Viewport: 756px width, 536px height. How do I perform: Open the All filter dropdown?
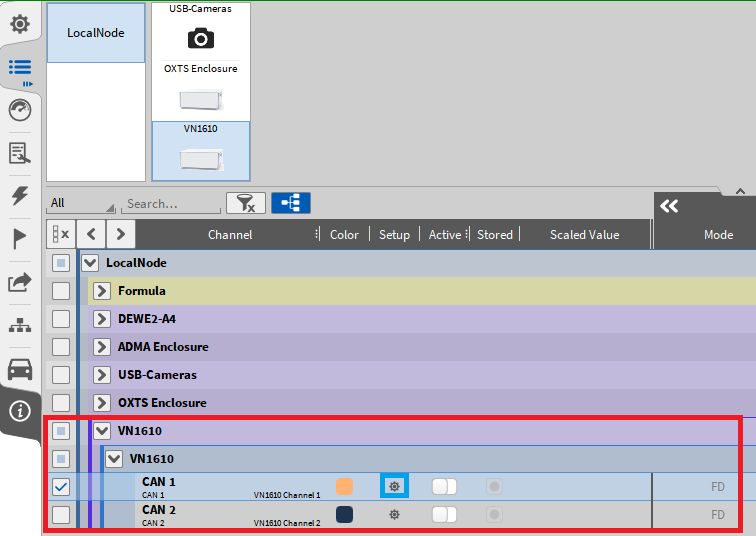click(x=81, y=203)
